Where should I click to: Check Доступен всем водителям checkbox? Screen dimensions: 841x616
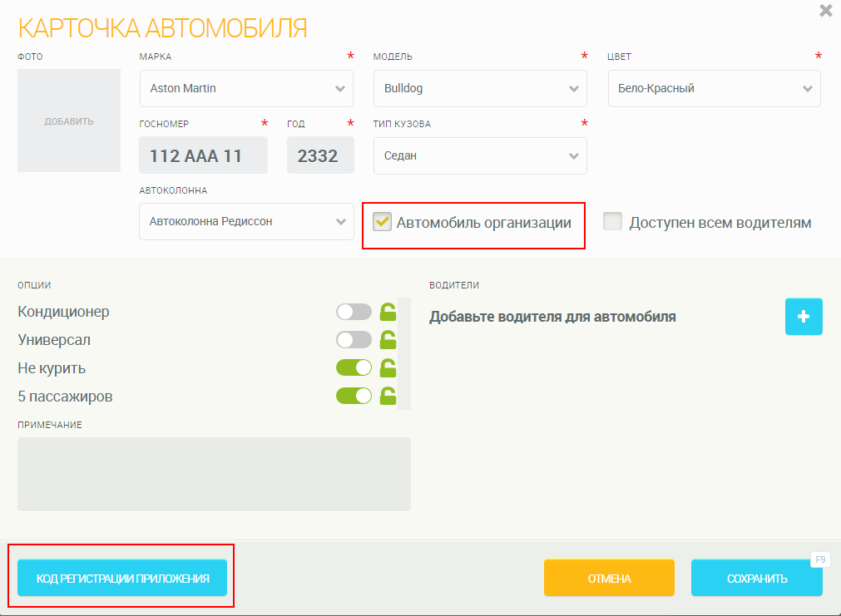pyautogui.click(x=613, y=222)
